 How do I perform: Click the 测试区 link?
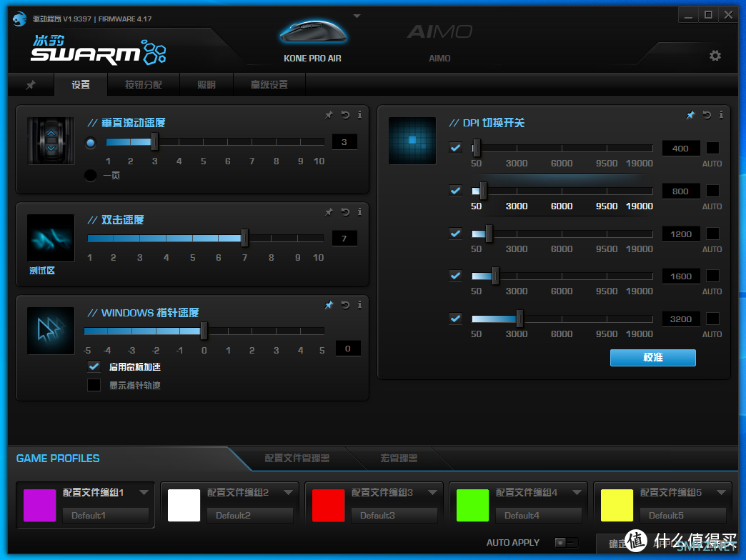42,271
